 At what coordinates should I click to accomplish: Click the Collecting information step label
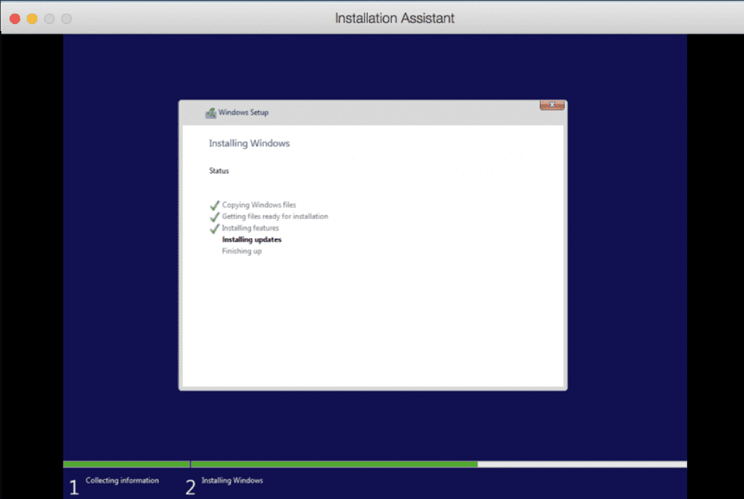(x=122, y=481)
